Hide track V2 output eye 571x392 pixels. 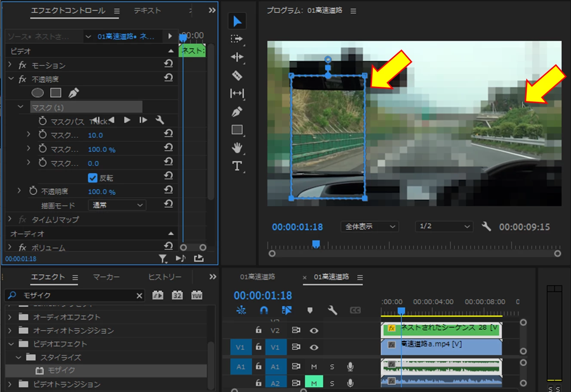tap(314, 331)
